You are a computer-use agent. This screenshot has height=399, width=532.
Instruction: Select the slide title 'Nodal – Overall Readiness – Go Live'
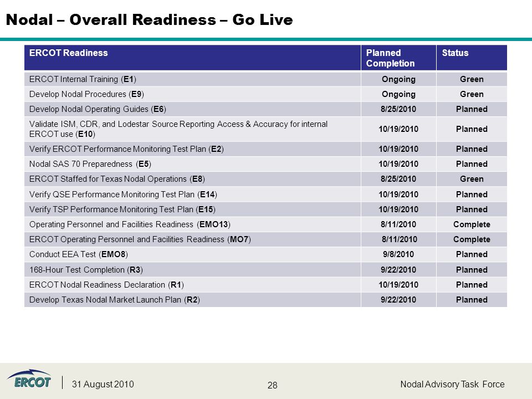coord(149,20)
